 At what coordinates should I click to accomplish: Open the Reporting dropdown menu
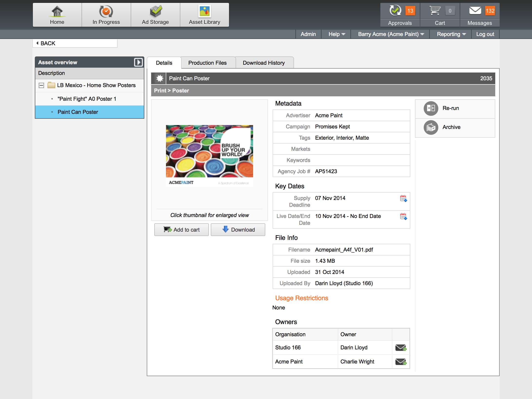[451, 34]
